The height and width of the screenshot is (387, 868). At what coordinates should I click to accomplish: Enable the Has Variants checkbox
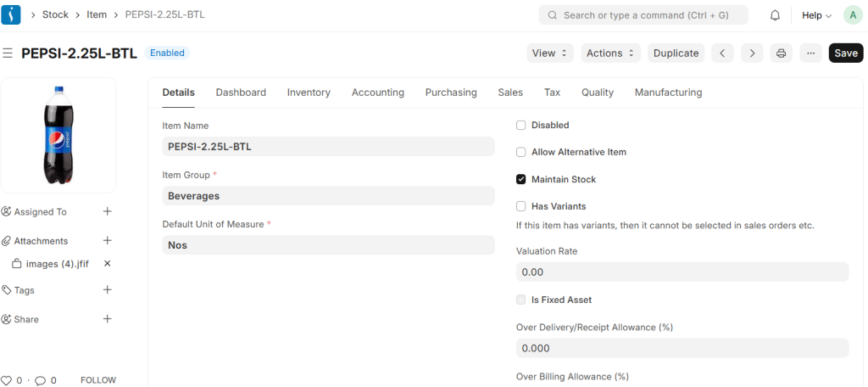tap(520, 206)
